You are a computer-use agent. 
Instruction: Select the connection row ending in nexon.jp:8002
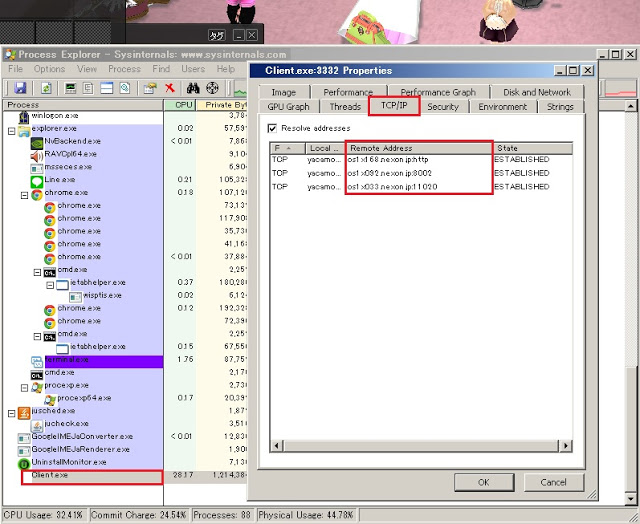coord(421,173)
